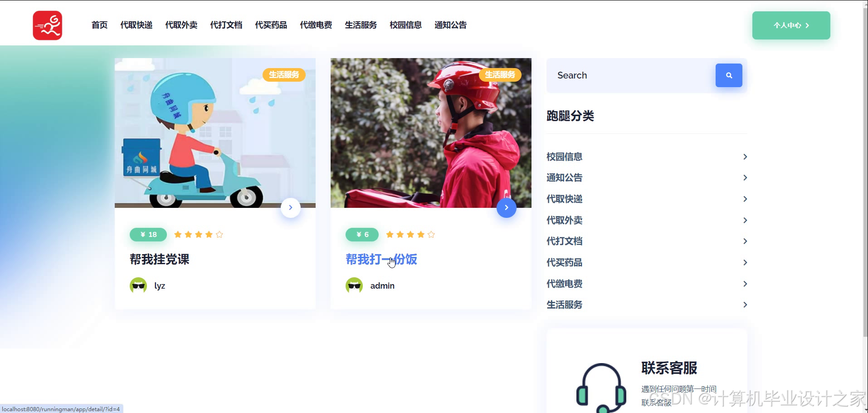Click the lyz username text
The height and width of the screenshot is (413, 868).
point(160,286)
